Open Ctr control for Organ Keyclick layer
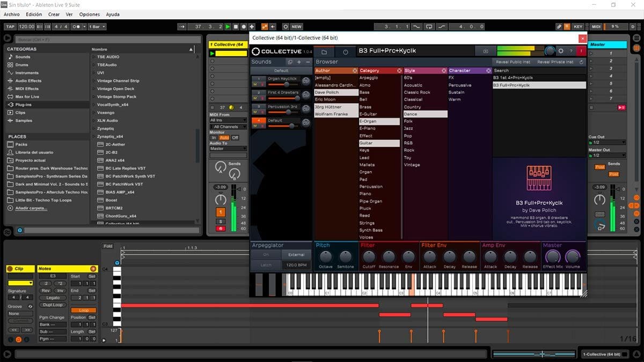This screenshot has height=362, width=644. pos(306,81)
